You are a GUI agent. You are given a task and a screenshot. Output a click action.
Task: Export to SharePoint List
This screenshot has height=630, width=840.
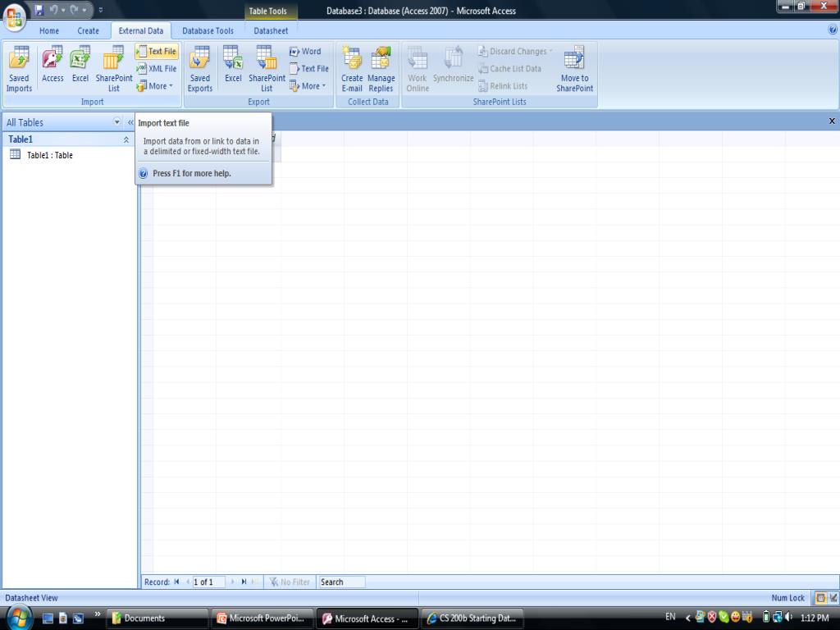[x=267, y=69]
